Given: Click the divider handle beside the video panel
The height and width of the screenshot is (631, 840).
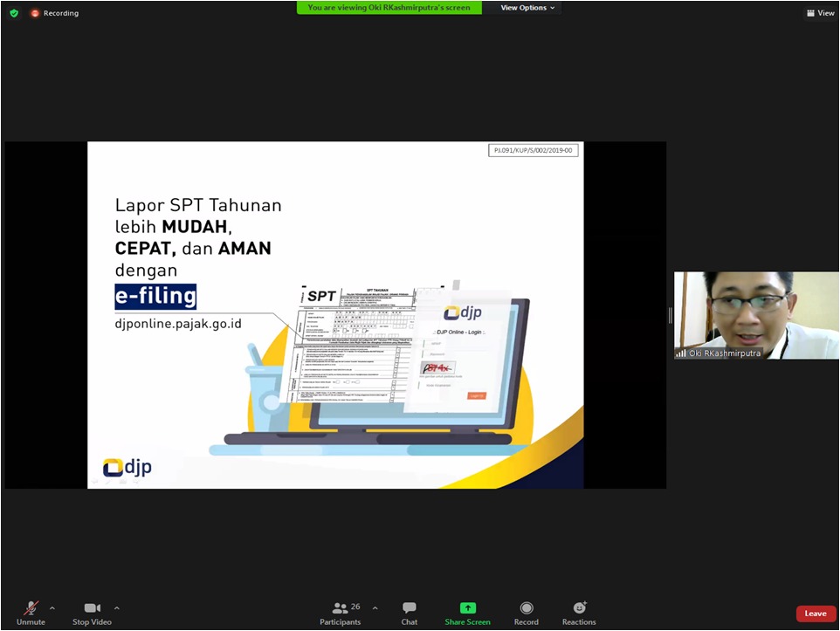Looking at the screenshot, I should [671, 315].
